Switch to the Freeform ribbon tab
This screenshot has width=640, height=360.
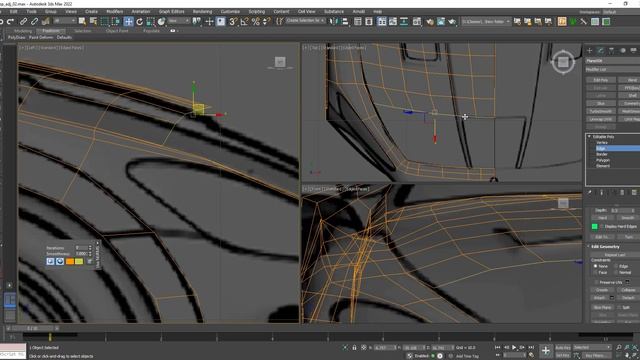click(x=51, y=31)
